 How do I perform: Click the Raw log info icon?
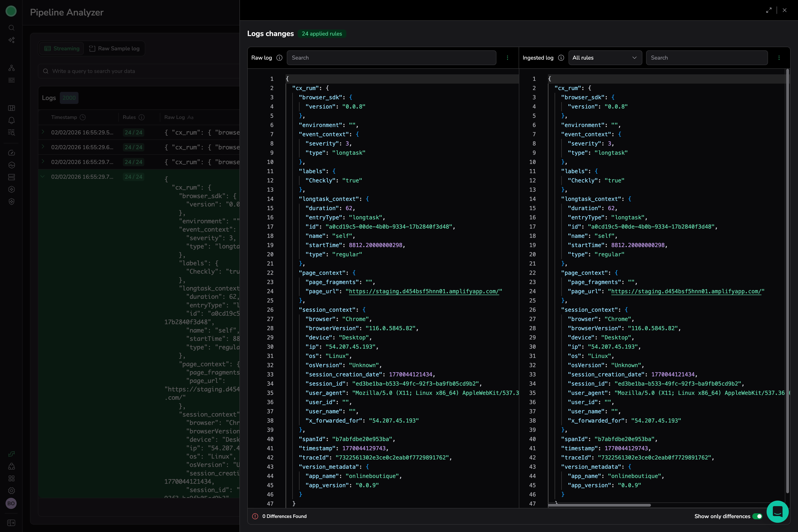(279, 58)
